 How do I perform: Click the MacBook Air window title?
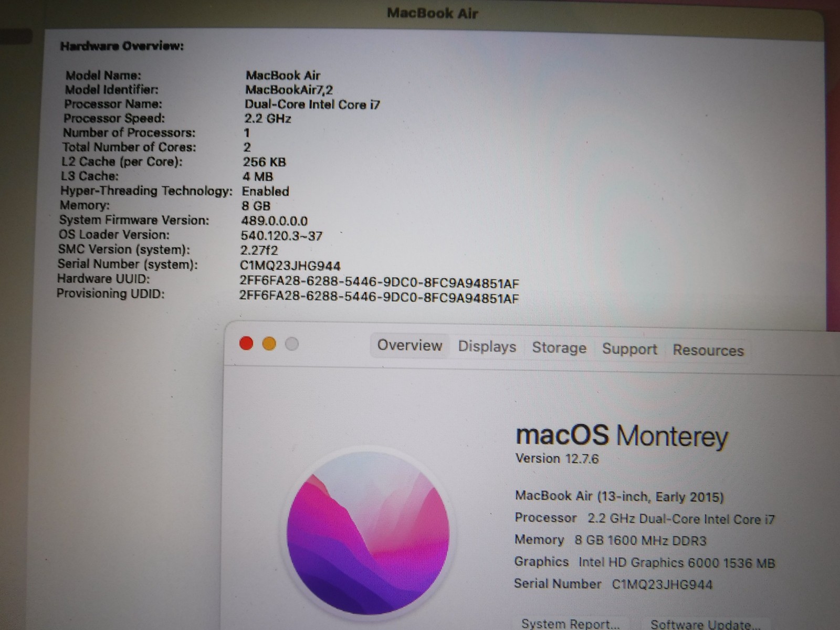[433, 13]
